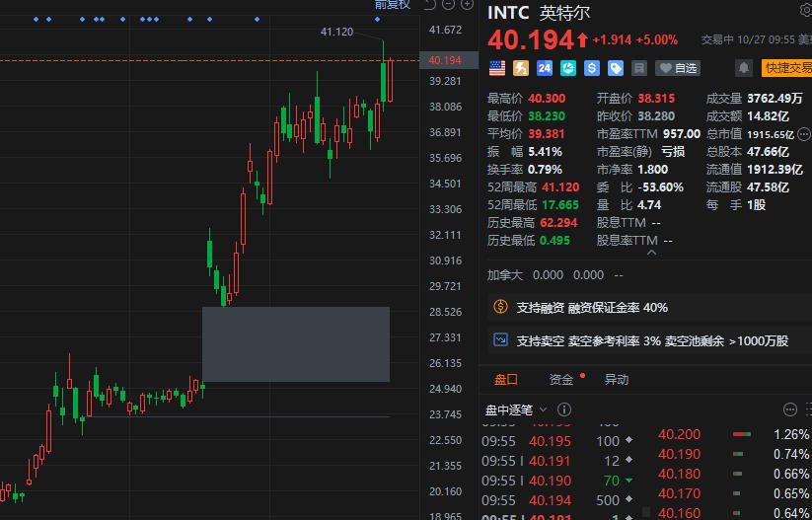Click 委比 value -53.60%
The image size is (812, 520).
[x=660, y=186]
